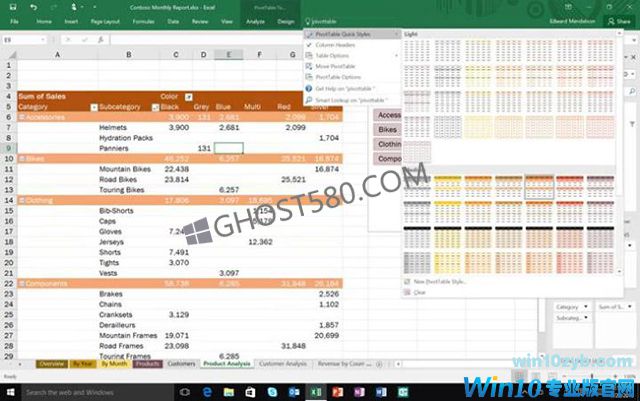640x401 pixels.
Task: Save the workbook from the quick access toolbar
Action: pyautogui.click(x=13, y=7)
